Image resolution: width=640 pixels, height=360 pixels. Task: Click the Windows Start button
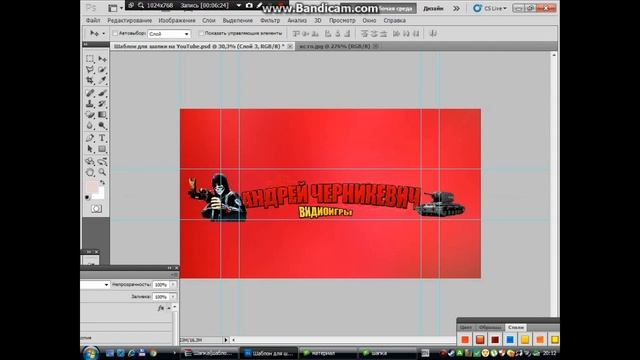(91, 353)
